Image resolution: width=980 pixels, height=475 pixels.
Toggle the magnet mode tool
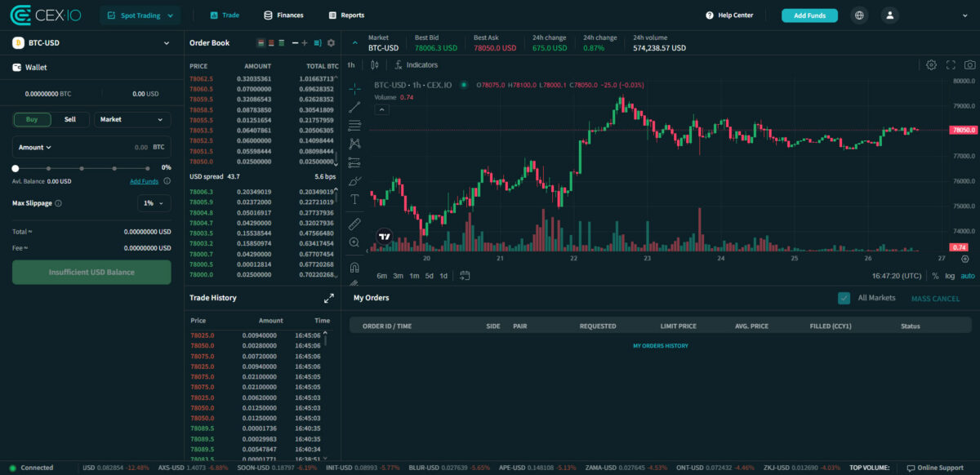(354, 267)
